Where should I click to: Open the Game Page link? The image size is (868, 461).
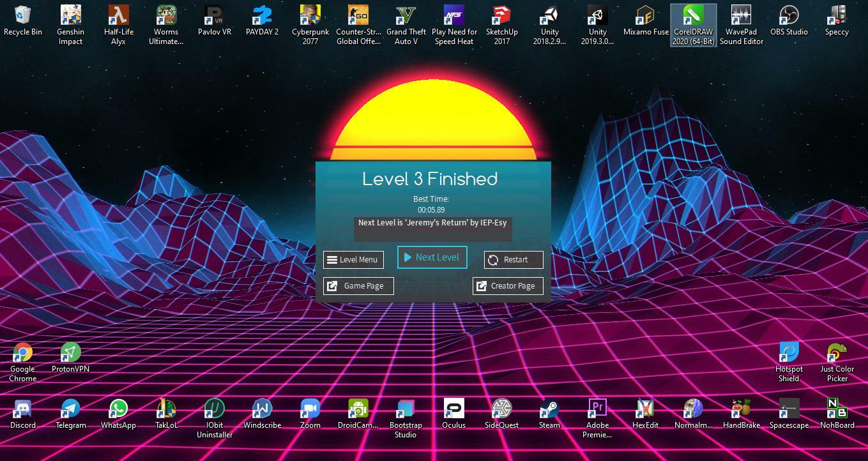(x=358, y=286)
